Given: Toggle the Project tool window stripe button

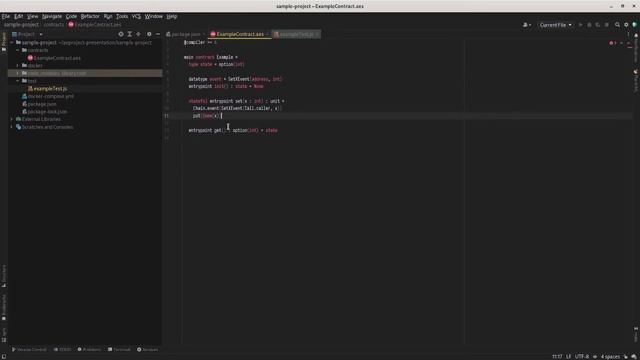Looking at the screenshot, I should coord(4,42).
